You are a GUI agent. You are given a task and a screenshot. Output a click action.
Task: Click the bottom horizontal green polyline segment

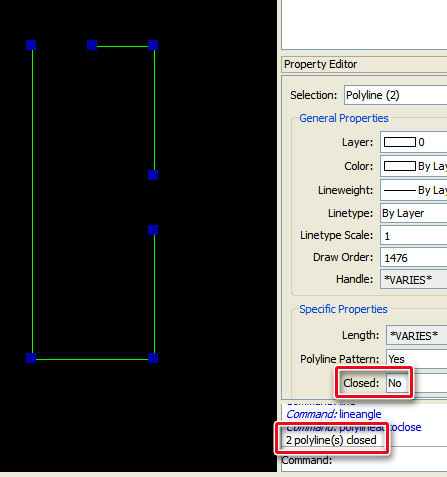coord(92,359)
